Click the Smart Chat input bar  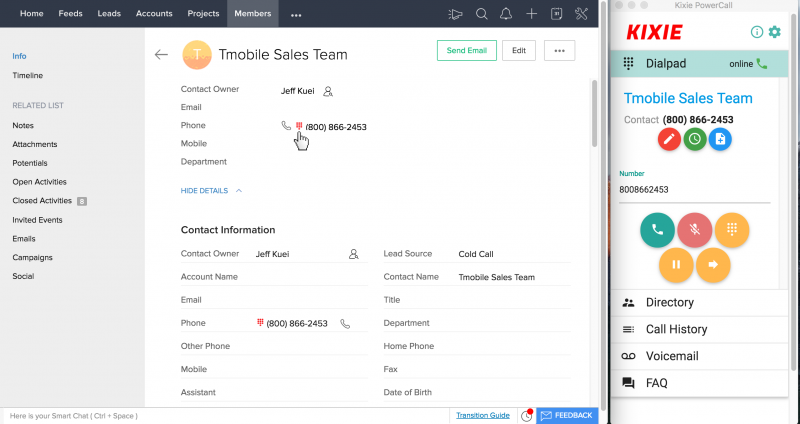[x=224, y=416]
